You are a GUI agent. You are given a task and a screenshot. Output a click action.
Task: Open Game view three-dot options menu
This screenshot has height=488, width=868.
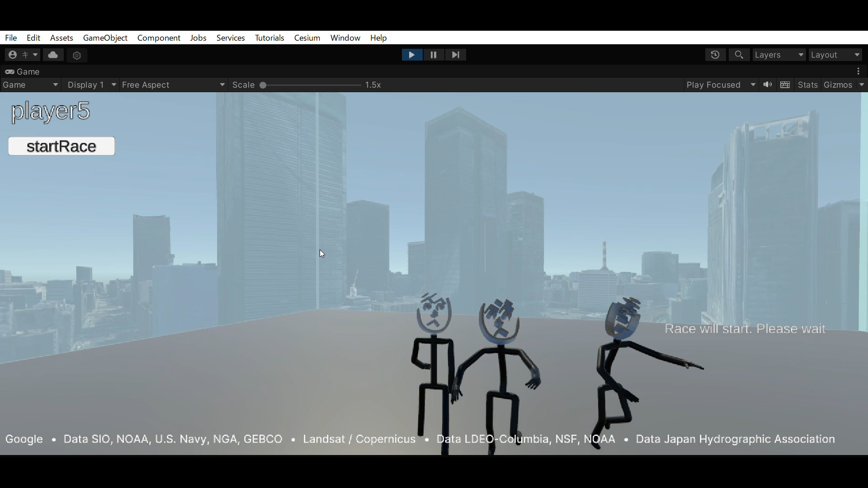(x=859, y=72)
